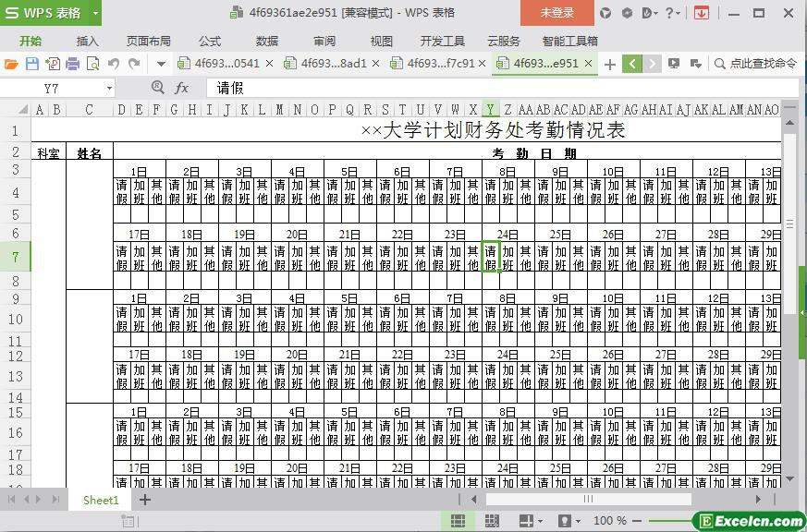Click the 姓名 header cell
The width and height of the screenshot is (807, 532).
(90, 152)
